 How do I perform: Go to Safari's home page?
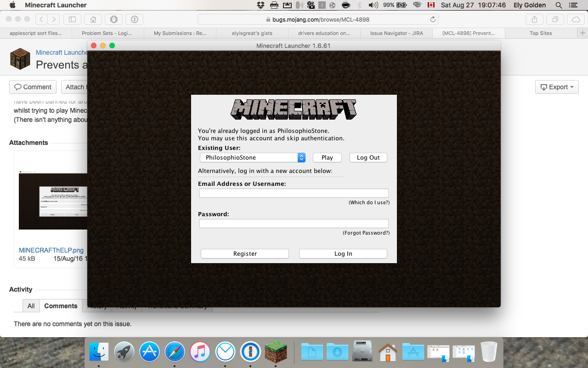(93, 19)
